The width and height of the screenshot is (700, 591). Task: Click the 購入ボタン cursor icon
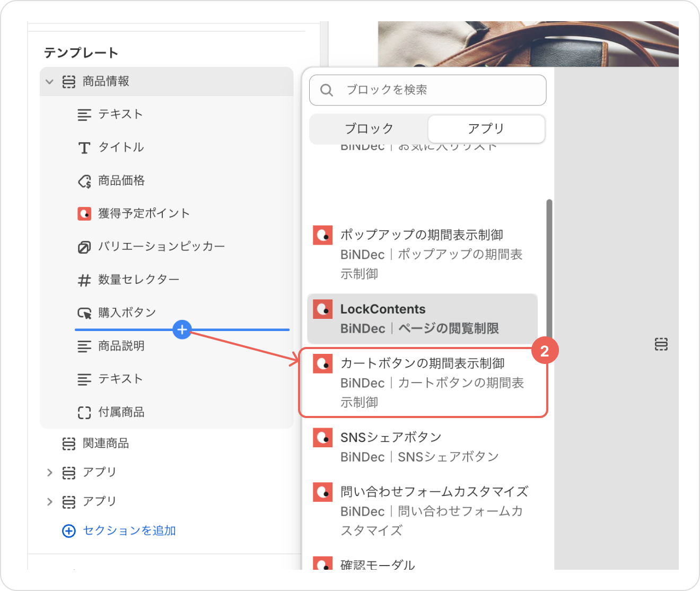[x=84, y=313]
